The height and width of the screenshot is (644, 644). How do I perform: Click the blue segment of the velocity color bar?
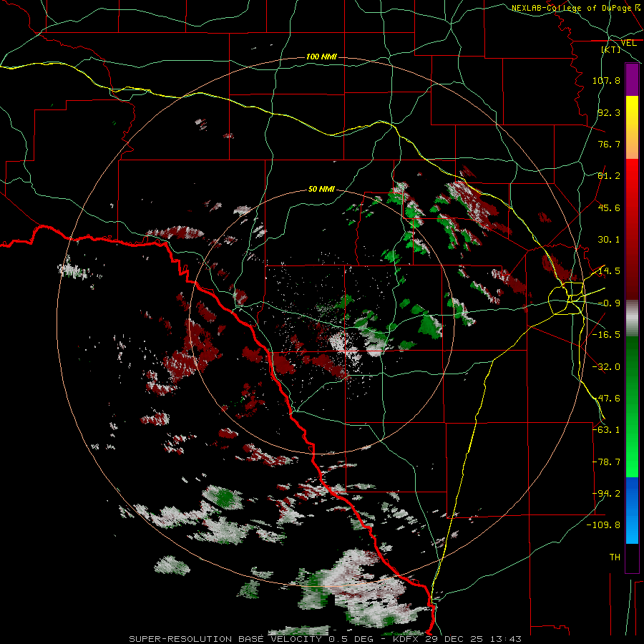(632, 510)
